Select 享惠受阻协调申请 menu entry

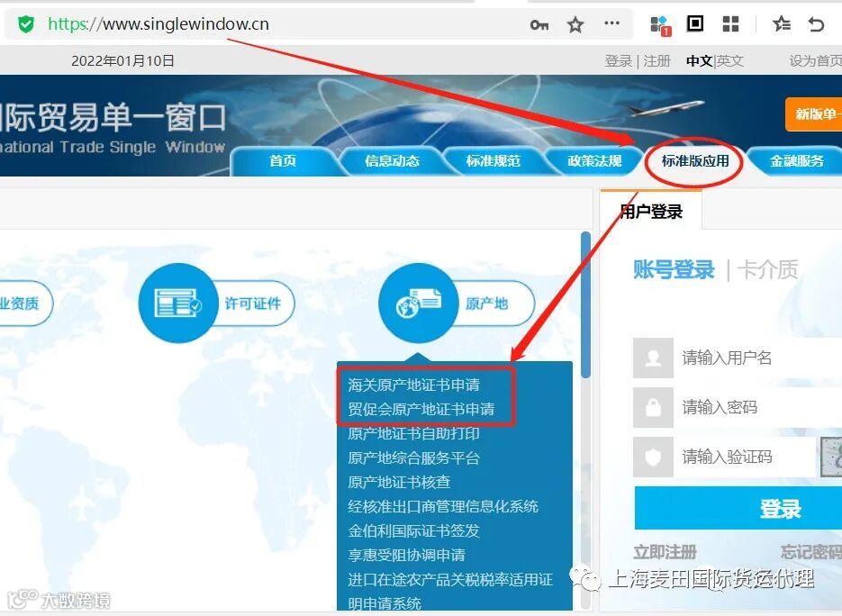click(x=406, y=555)
